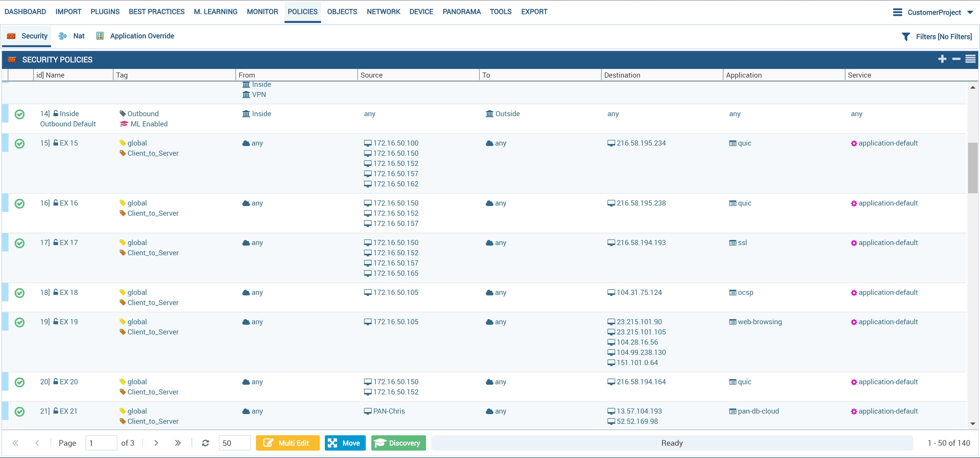Screen dimensions: 980x458
Task: Open the column list view icon
Action: [970, 59]
